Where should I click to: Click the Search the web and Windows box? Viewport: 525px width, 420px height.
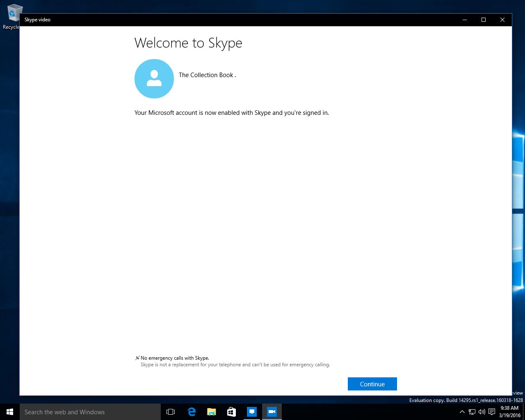click(x=90, y=412)
